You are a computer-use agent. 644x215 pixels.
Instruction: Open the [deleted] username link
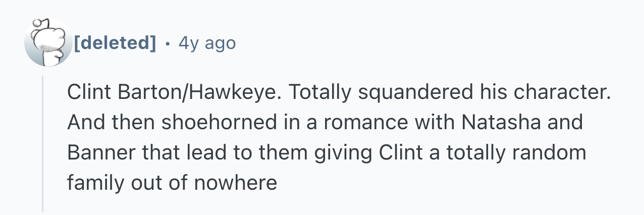pyautogui.click(x=116, y=43)
